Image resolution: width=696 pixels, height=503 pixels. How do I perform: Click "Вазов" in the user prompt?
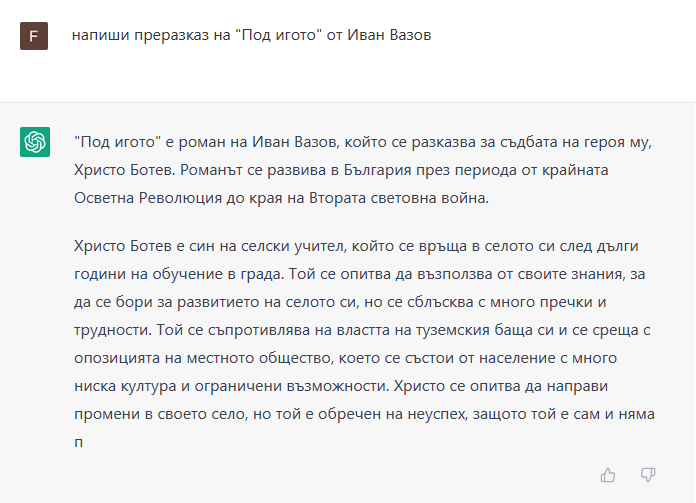coord(409,36)
